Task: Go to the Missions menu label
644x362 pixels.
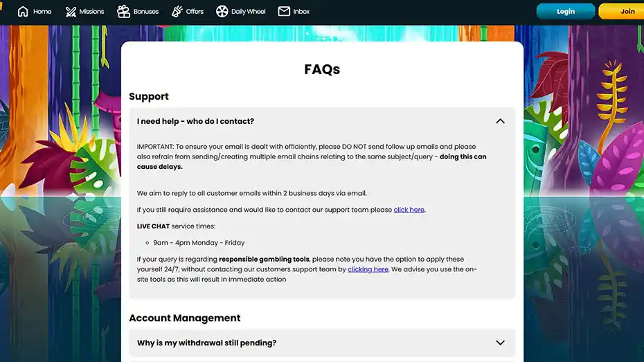Action: [91, 11]
